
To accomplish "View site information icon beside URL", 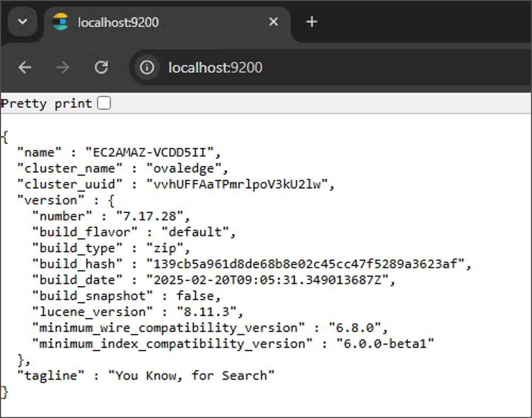I will (x=147, y=68).
